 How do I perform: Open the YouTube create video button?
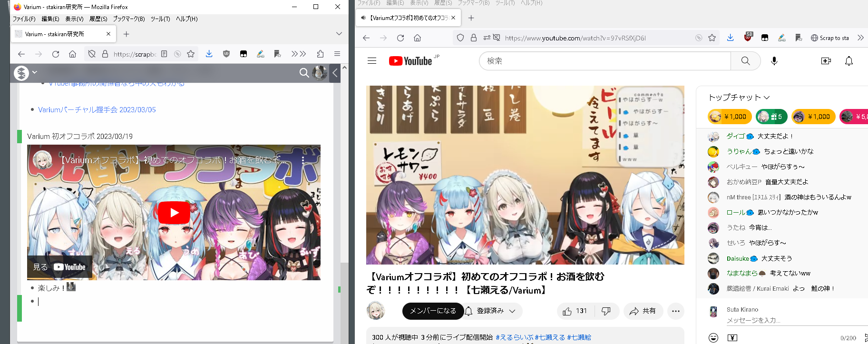point(826,61)
